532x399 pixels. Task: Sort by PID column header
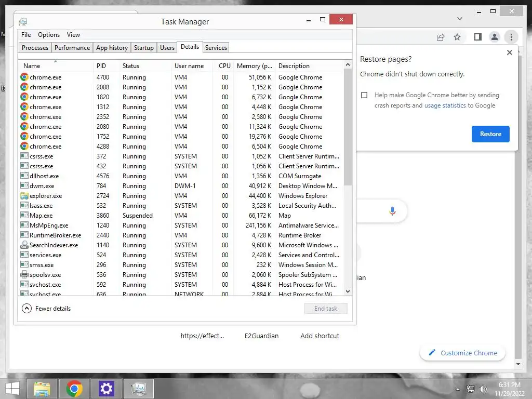tap(106, 66)
